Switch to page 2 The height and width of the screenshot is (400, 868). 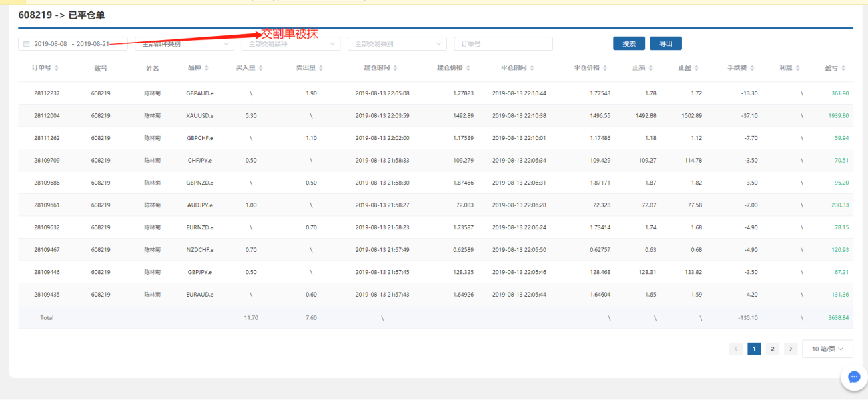[x=772, y=349]
